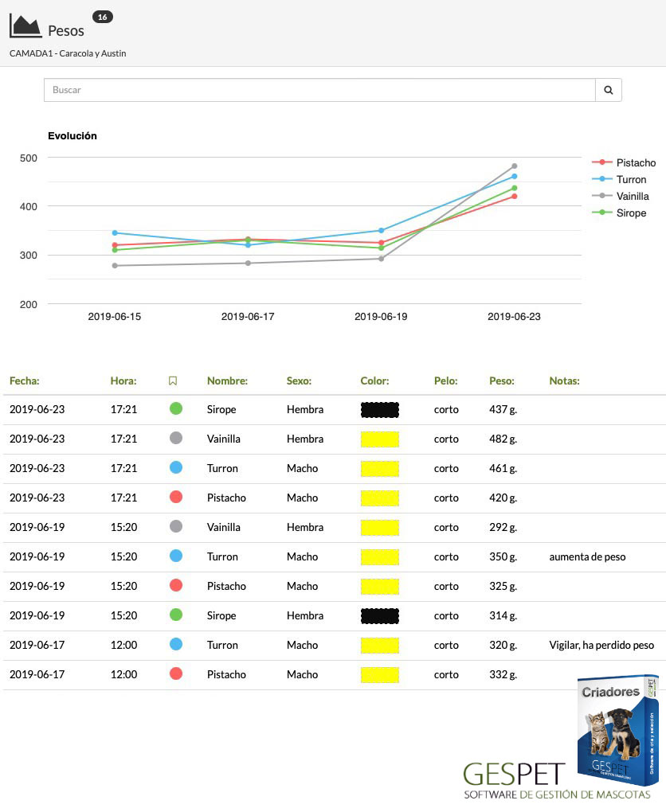Click red dot for Pistacho 420 g. row
This screenshot has height=812, width=666.
176,497
